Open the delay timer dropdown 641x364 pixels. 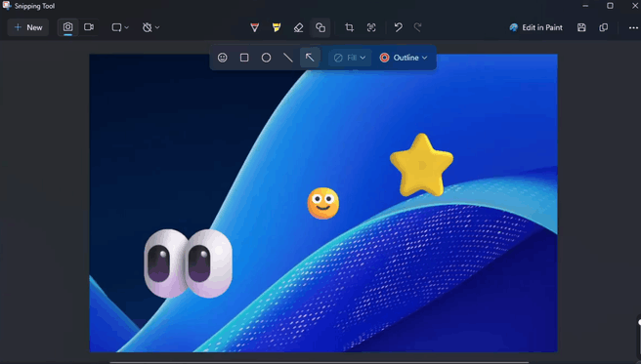150,27
